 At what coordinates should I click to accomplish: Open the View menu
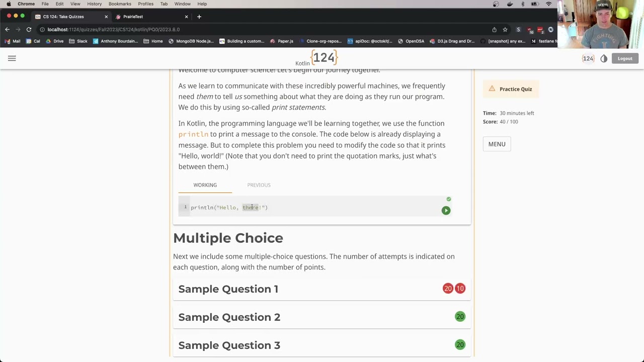(x=75, y=4)
